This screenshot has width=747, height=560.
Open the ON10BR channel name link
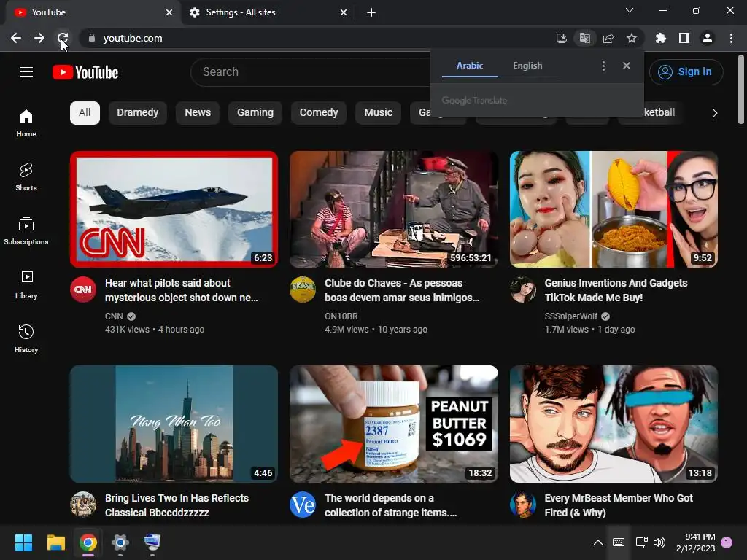pos(341,316)
